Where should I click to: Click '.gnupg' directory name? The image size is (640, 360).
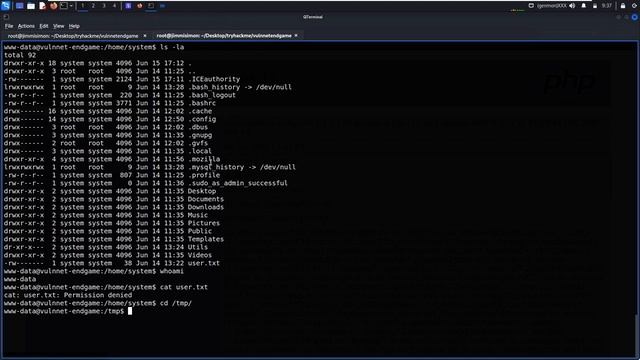coord(200,135)
